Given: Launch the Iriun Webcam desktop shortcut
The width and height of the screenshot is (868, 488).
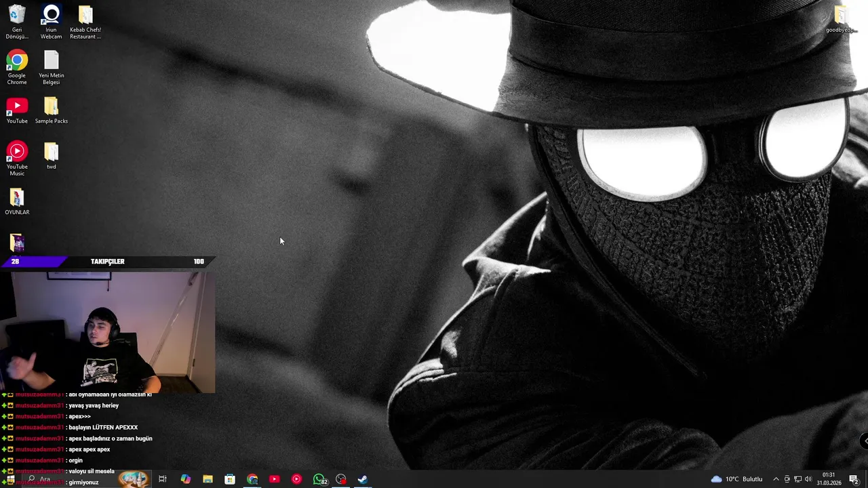Looking at the screenshot, I should (51, 22).
